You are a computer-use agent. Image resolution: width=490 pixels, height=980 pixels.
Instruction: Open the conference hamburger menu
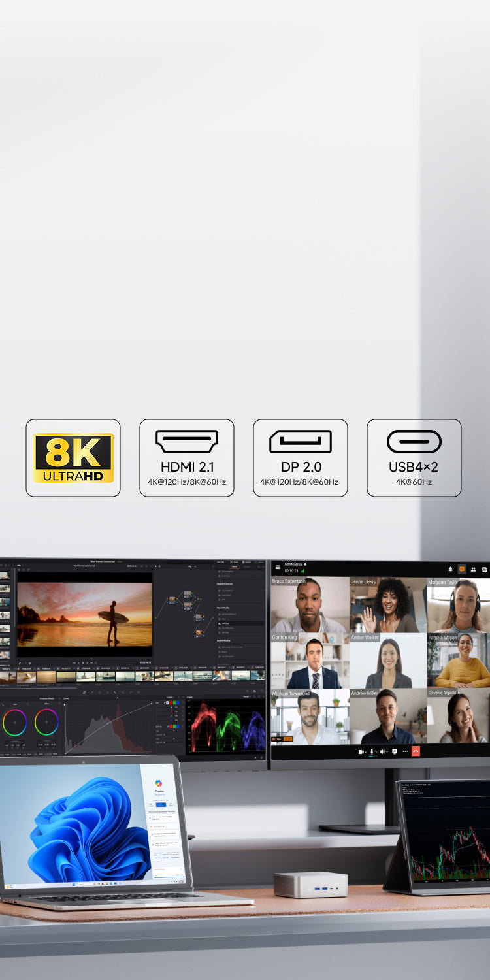278,567
